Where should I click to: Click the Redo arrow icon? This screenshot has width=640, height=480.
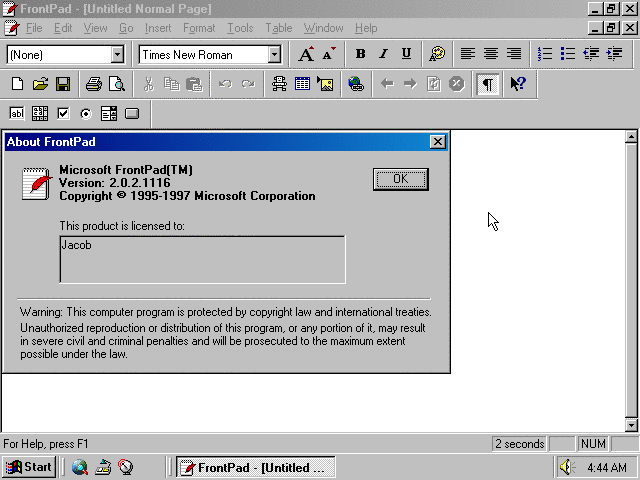[x=248, y=84]
